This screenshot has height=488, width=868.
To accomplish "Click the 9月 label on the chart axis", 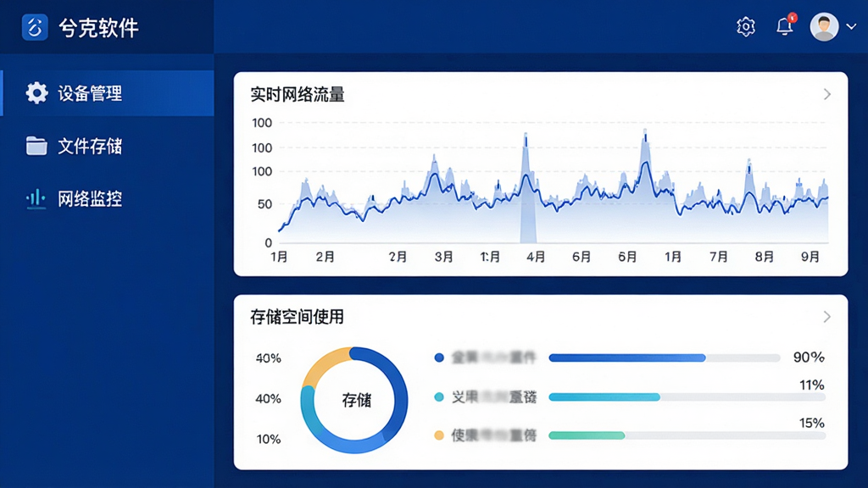I will click(x=810, y=257).
